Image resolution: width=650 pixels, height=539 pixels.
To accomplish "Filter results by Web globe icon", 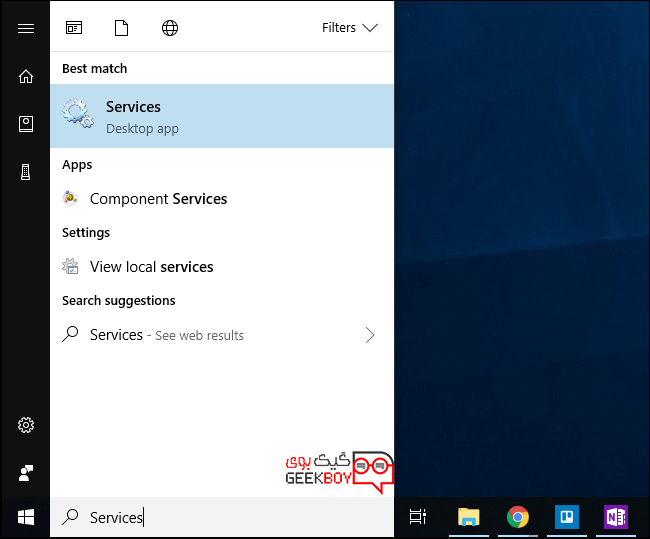I will pyautogui.click(x=170, y=28).
